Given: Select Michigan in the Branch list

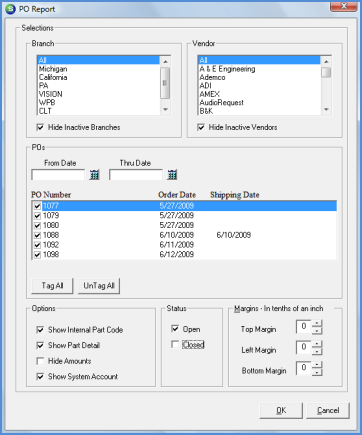Looking at the screenshot, I should (98, 69).
